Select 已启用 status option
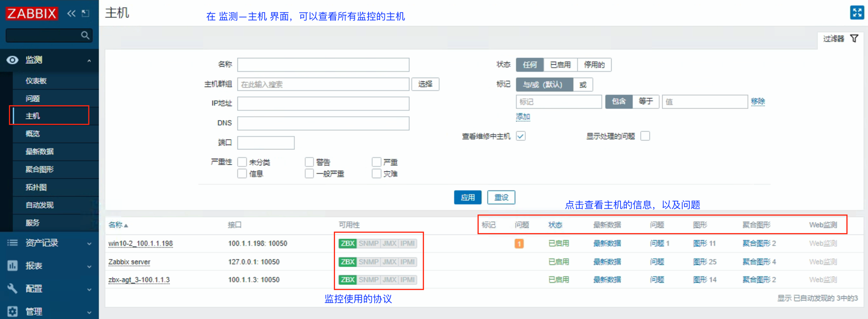 [x=560, y=65]
